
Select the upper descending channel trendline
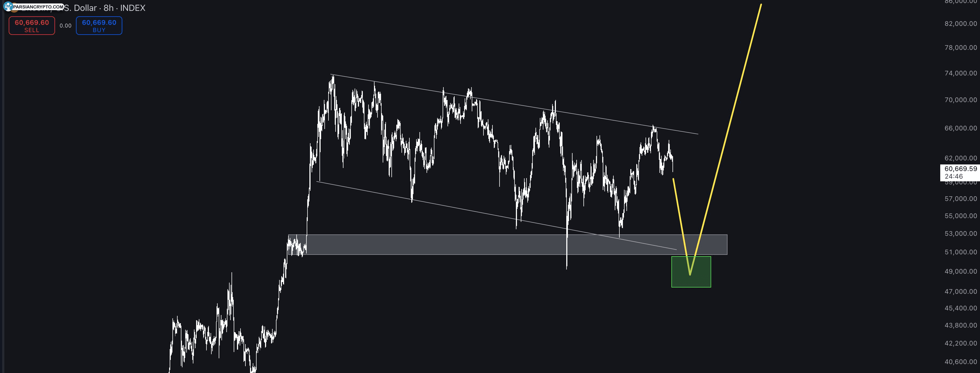(x=514, y=104)
